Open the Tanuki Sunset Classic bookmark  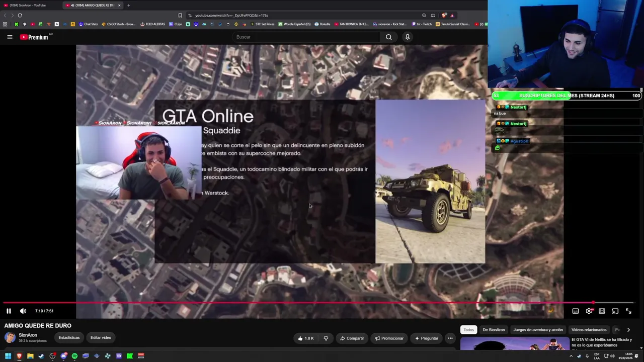coord(452,24)
